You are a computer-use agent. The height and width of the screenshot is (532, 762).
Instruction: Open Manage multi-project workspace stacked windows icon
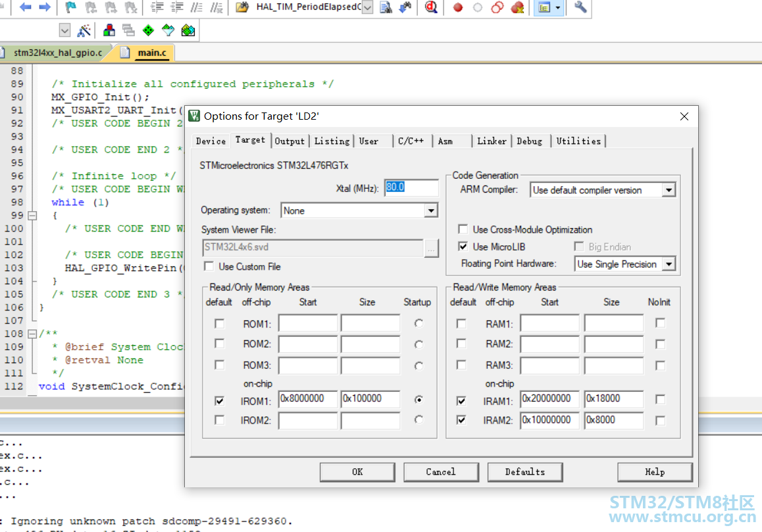[129, 31]
